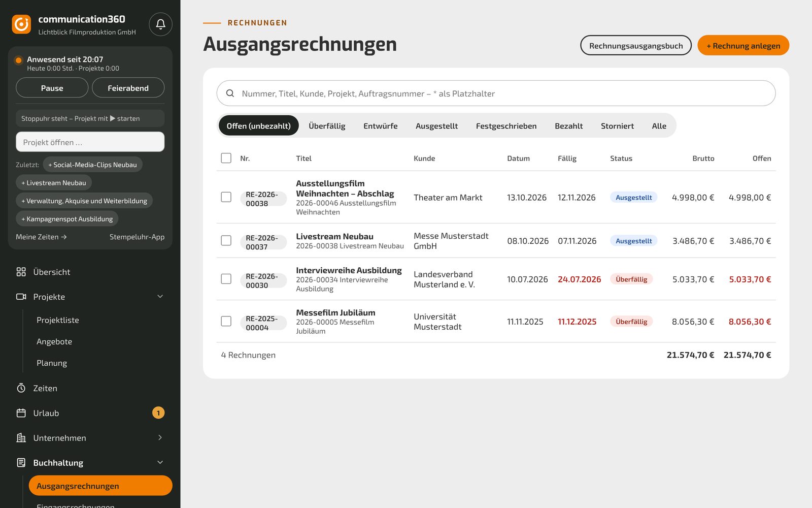Click the Übersicht grid icon

point(21,272)
